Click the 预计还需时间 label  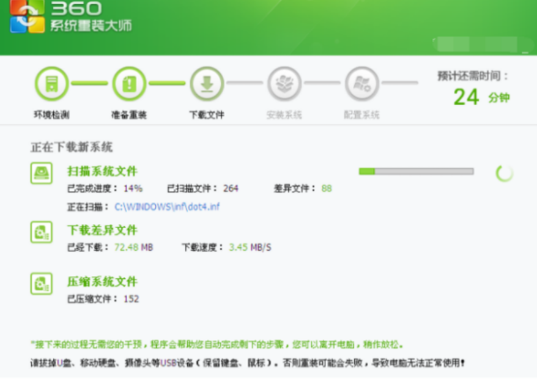(473, 76)
